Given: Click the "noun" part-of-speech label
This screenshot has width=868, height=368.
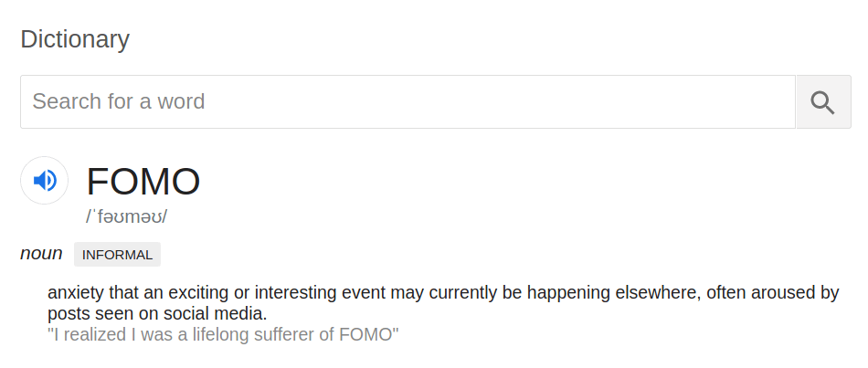Looking at the screenshot, I should coord(41,254).
